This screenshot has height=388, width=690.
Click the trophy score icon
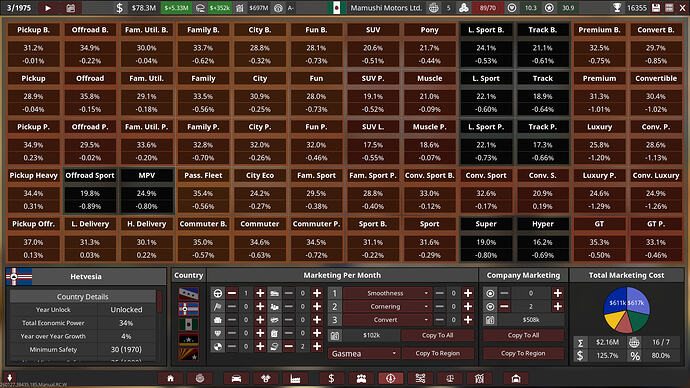(617, 8)
